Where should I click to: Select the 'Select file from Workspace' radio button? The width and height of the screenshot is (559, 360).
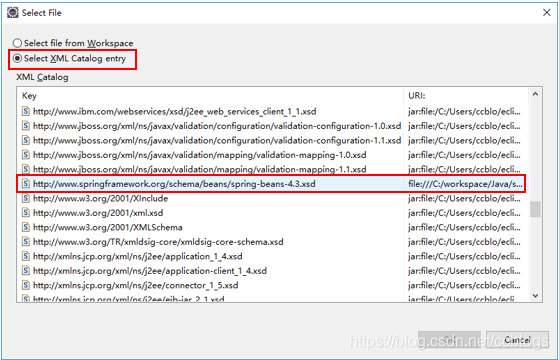(17, 43)
